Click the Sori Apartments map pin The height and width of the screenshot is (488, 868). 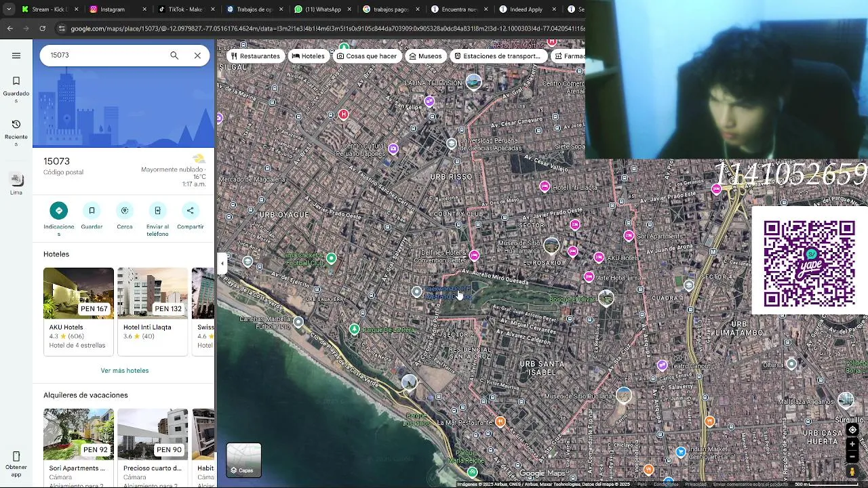[629, 236]
